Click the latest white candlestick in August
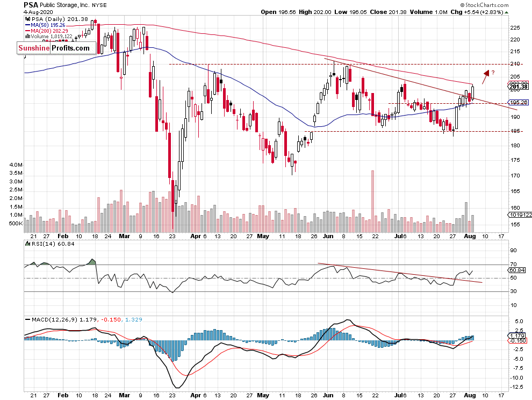 [473, 92]
